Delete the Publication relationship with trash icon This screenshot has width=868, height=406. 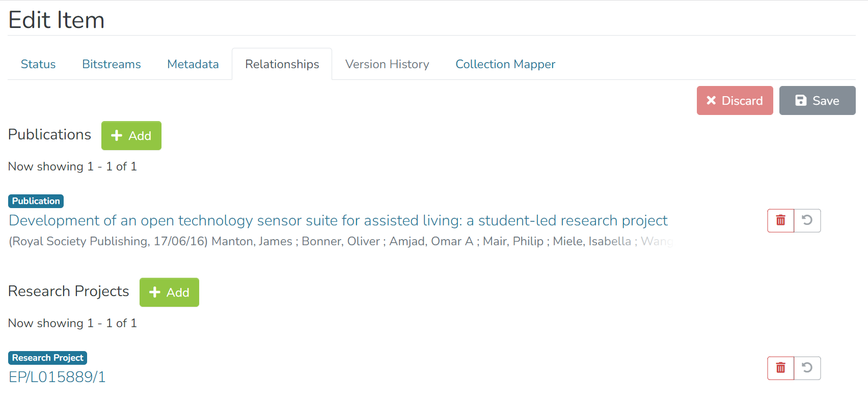pos(780,220)
